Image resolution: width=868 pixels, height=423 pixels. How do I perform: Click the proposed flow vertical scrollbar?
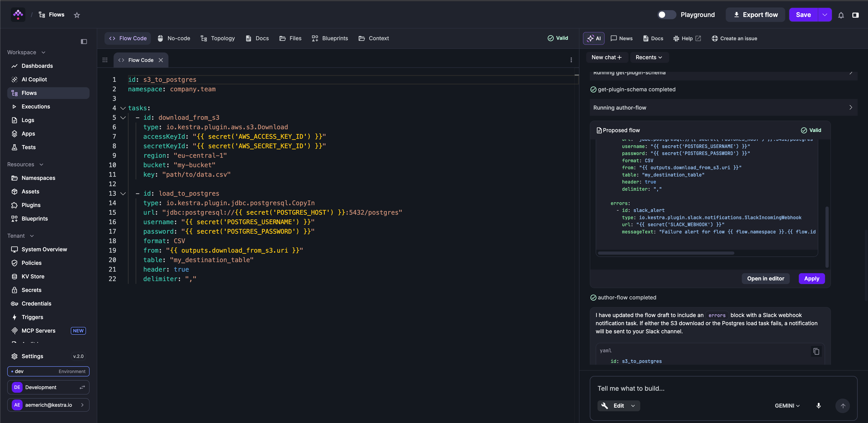(x=827, y=237)
